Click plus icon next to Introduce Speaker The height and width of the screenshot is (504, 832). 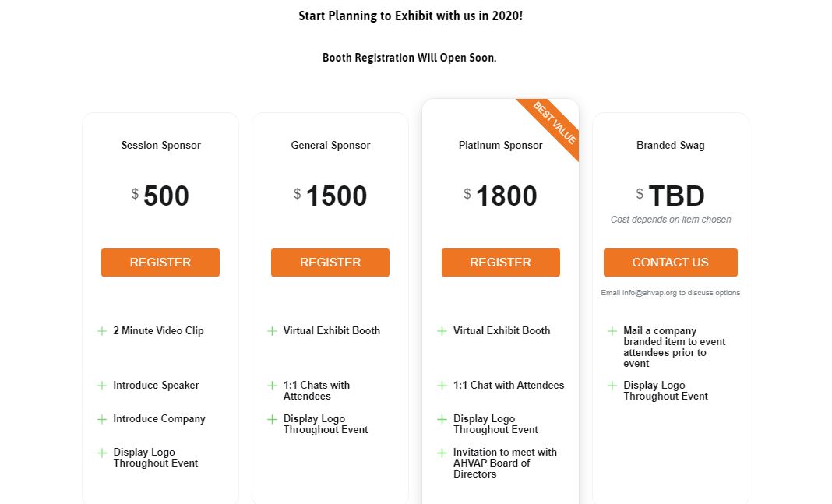click(102, 386)
